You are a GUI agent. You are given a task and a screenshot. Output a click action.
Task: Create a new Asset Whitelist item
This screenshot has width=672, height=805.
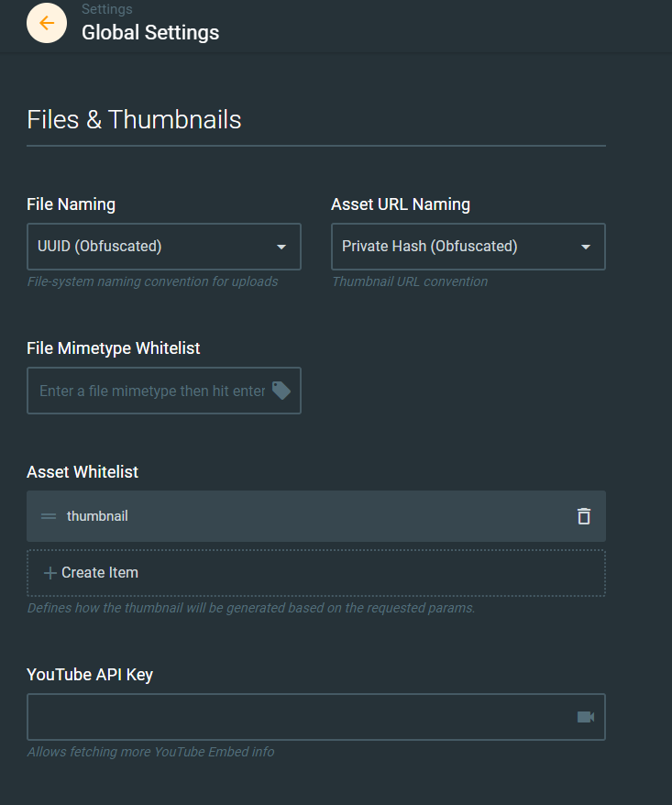point(316,573)
